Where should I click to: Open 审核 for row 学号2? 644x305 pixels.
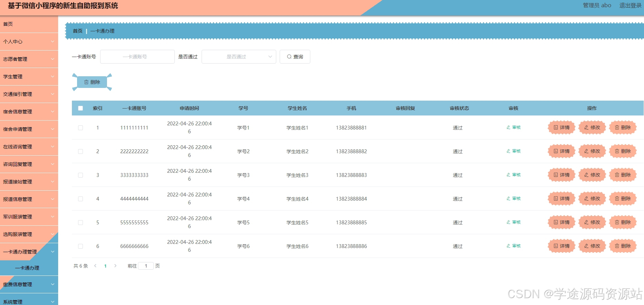coord(514,151)
